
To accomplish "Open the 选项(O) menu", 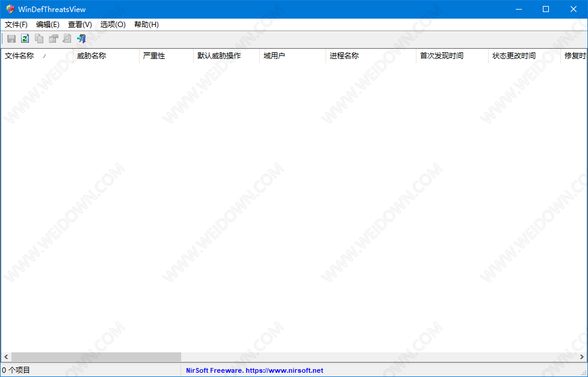I will click(113, 25).
